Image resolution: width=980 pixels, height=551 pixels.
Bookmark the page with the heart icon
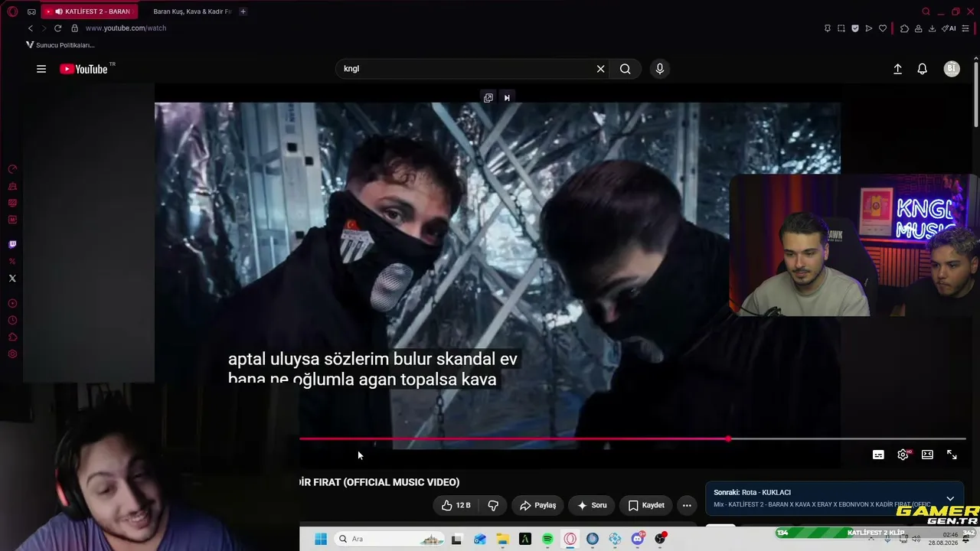[x=883, y=28]
